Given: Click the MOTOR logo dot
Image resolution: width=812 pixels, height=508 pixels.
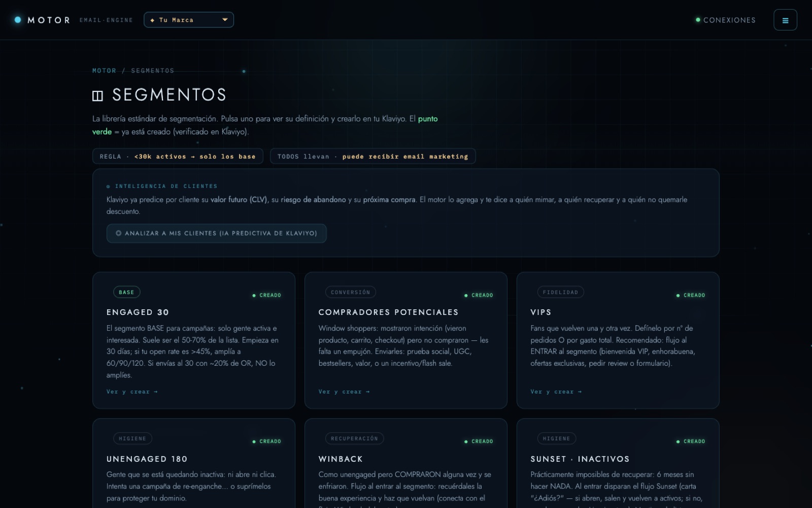Looking at the screenshot, I should point(18,20).
